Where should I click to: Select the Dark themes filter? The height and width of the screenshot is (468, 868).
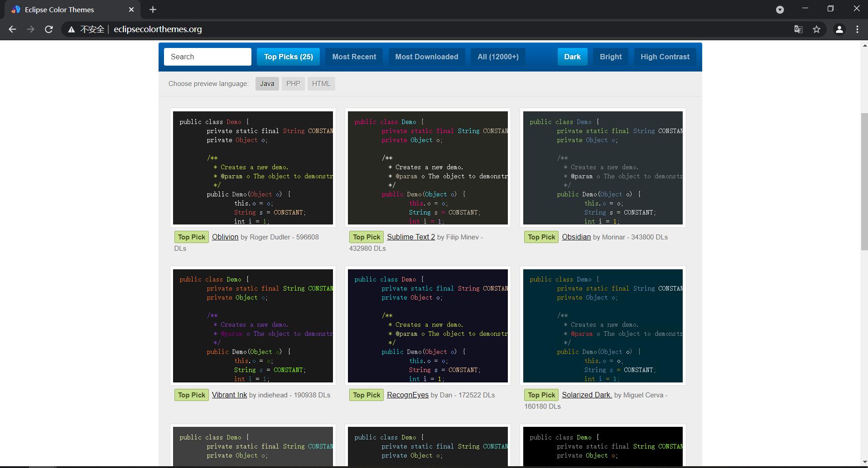(x=572, y=57)
